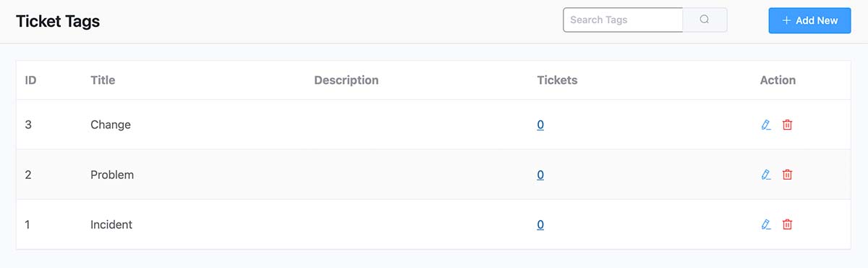The width and height of the screenshot is (868, 268).
Task: Delete the Change tag using trash icon
Action: pos(788,125)
